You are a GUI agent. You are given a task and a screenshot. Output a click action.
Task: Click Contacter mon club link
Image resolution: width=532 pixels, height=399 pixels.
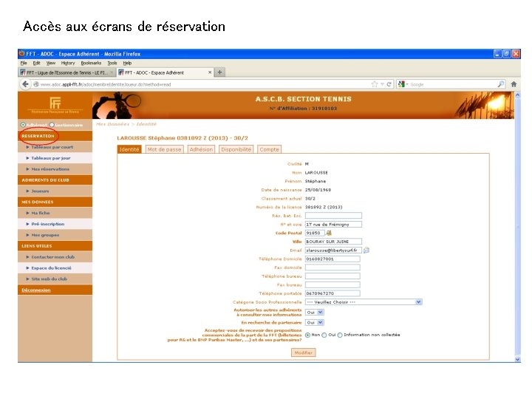pos(55,257)
